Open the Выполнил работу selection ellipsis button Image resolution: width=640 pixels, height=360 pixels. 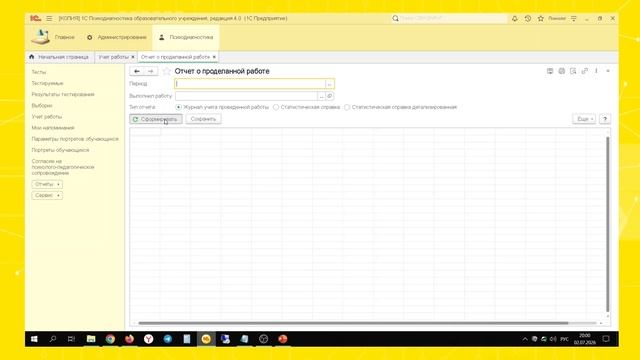coord(321,96)
